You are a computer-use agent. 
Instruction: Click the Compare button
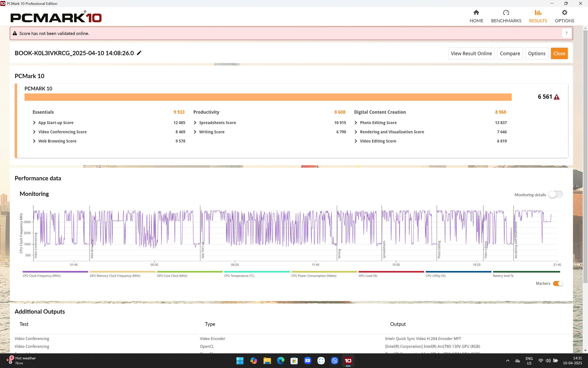[x=510, y=53]
